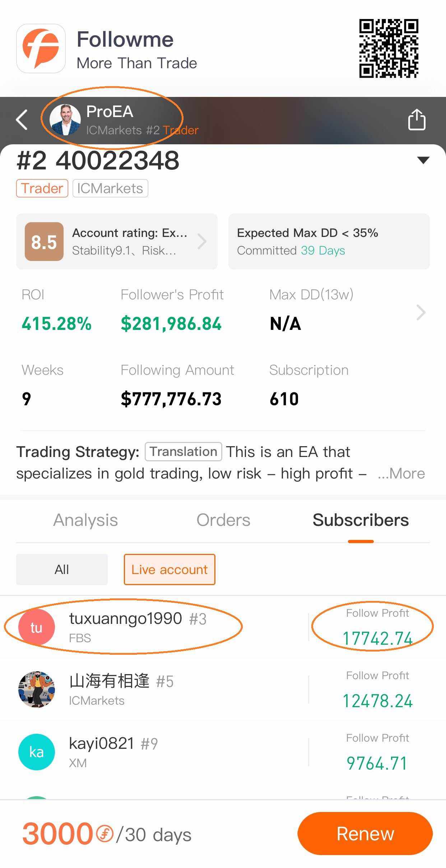
Task: Tap the Followme app logo
Action: click(x=41, y=48)
